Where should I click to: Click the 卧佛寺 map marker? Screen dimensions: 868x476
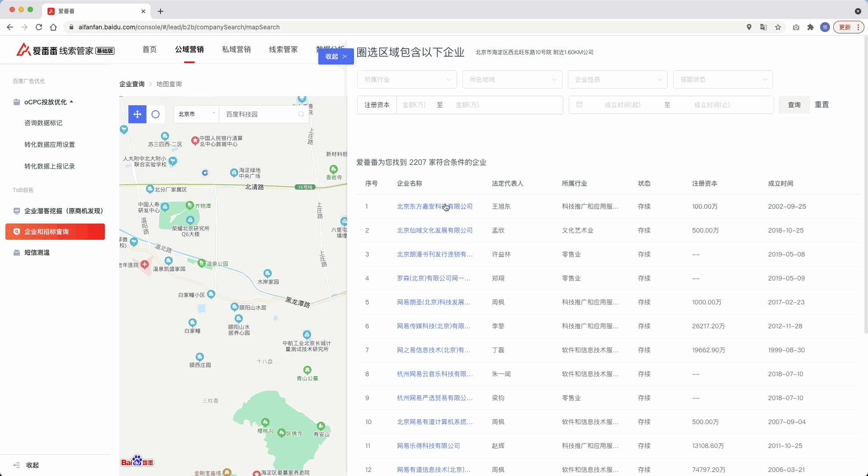282,433
